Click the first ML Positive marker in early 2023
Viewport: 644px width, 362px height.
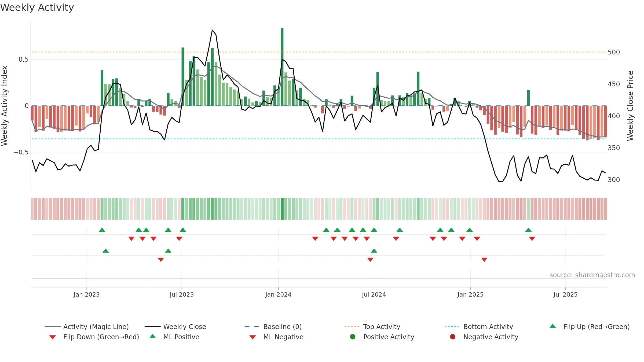point(106,251)
